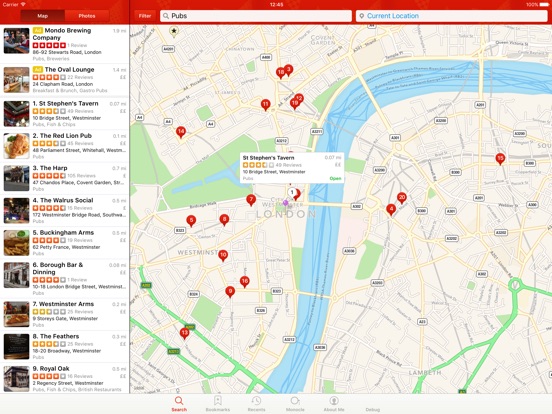Tap the Westminster Arms thumbnail photo
This screenshot has width=552, height=414.
click(17, 315)
